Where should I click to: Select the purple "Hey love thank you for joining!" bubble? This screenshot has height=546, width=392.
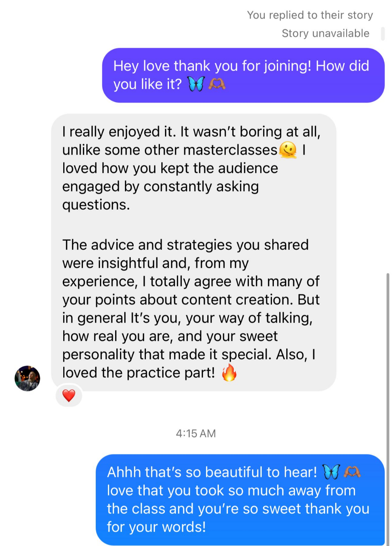[243, 75]
